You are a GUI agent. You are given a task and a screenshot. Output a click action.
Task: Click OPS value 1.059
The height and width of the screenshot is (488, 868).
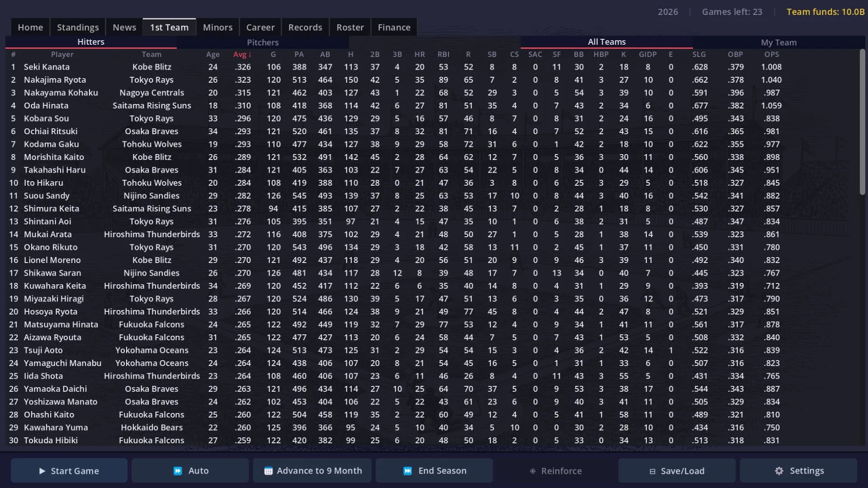tap(771, 105)
